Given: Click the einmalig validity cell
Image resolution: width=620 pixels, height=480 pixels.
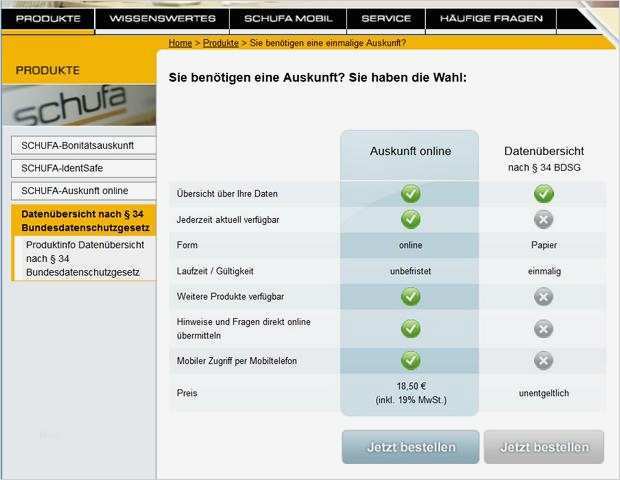Looking at the screenshot, I should pos(544,271).
